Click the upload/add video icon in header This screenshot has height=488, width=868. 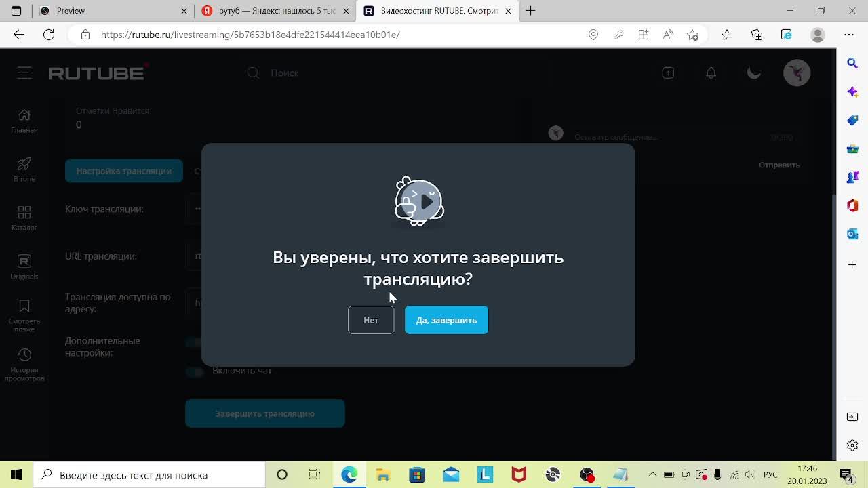(x=668, y=73)
